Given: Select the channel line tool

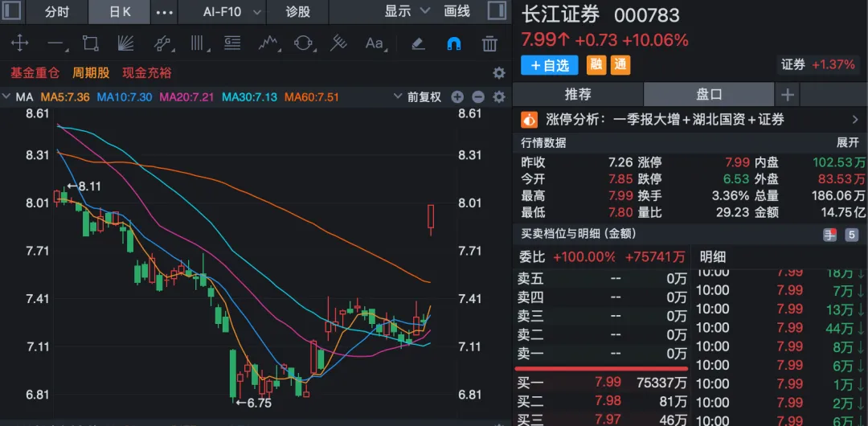Looking at the screenshot, I should pos(161,43).
